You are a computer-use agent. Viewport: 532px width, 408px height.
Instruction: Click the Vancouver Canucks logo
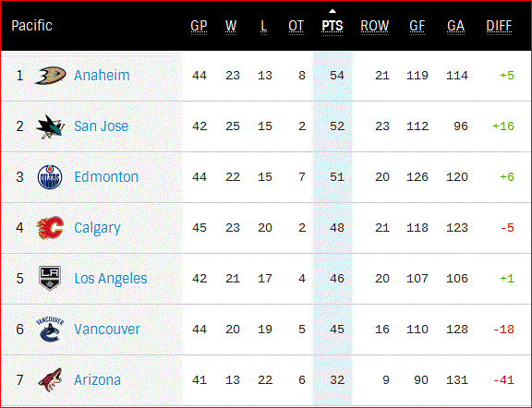(x=50, y=329)
